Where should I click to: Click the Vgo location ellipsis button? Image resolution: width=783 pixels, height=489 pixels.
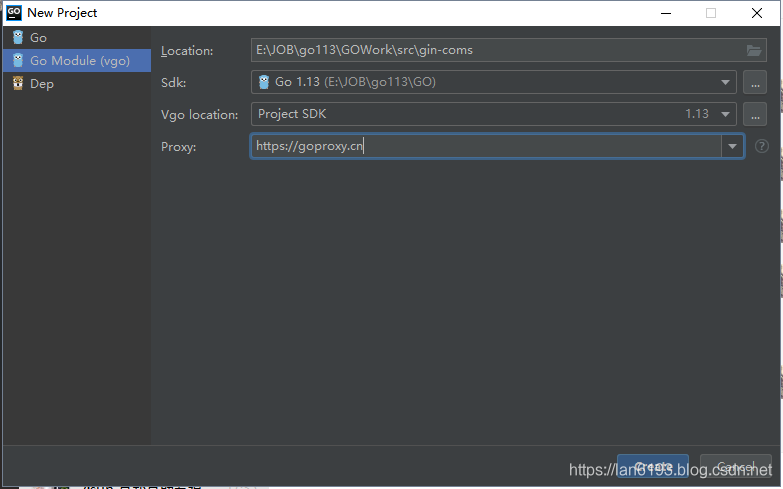tap(755, 114)
